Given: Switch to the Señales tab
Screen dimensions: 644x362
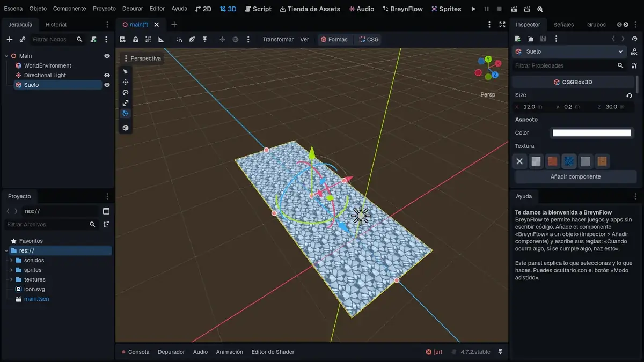Looking at the screenshot, I should point(563,25).
